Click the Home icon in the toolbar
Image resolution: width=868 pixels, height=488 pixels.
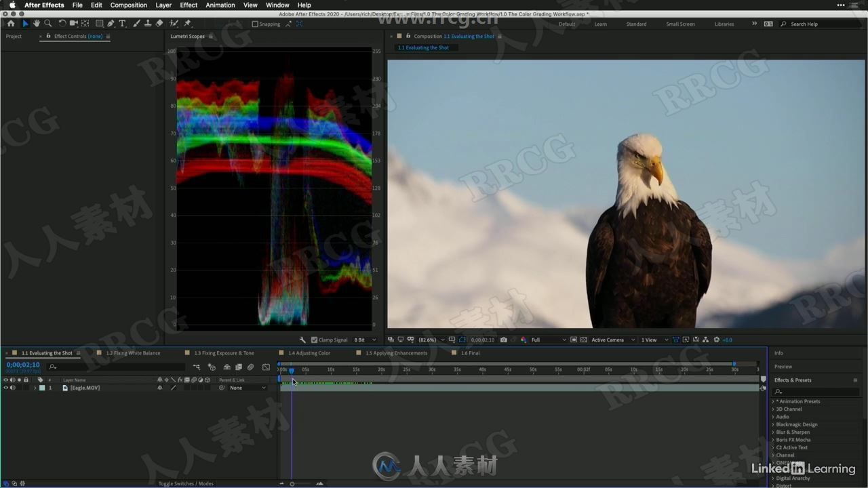(11, 23)
